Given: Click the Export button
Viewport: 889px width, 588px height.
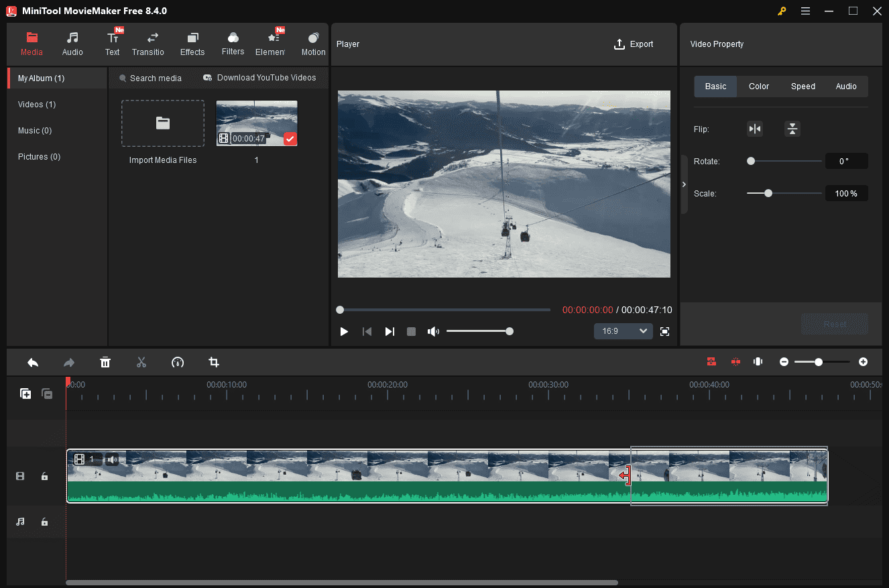Looking at the screenshot, I should (634, 44).
